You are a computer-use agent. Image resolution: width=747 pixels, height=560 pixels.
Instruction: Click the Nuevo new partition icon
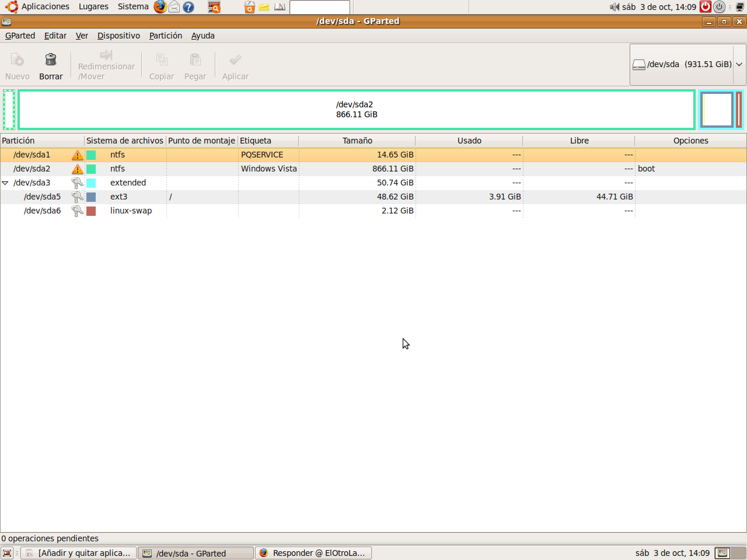[18, 60]
